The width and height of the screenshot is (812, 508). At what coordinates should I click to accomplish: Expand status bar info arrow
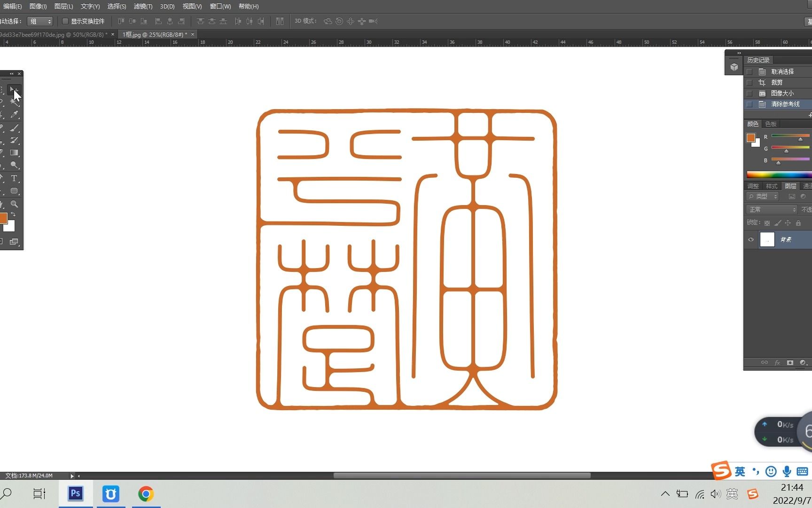coord(72,476)
